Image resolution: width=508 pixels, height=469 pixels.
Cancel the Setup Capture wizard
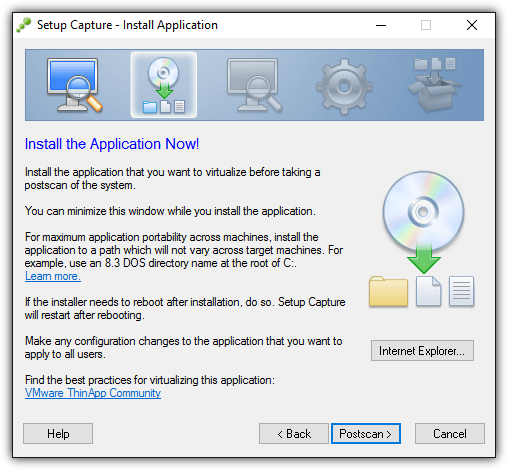450,434
